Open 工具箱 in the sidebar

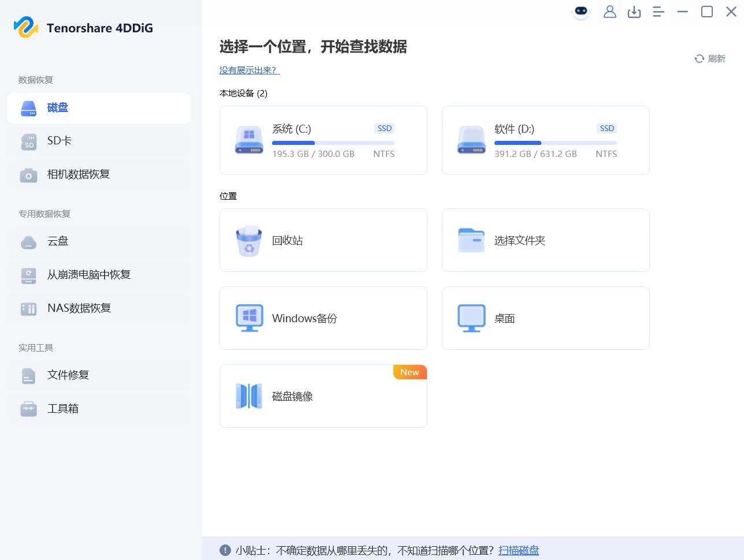pos(99,409)
